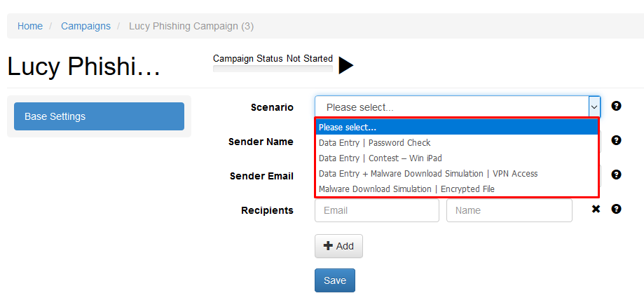Open the Base Settings sidebar tab
The image size is (644, 300).
pyautogui.click(x=99, y=116)
